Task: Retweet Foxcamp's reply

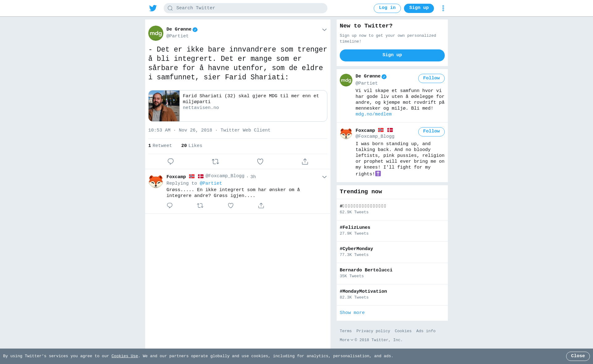Action: tap(200, 206)
